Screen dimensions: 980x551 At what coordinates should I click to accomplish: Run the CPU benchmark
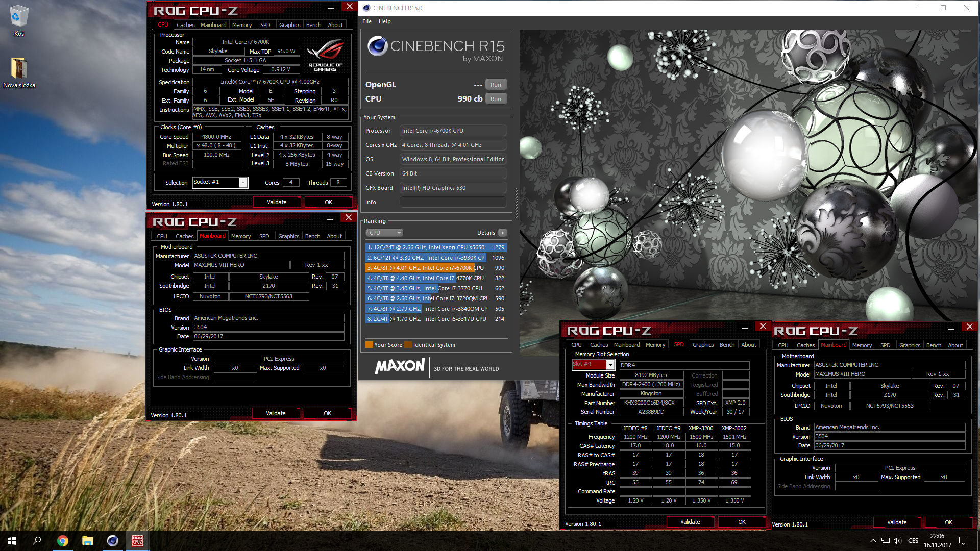(x=496, y=99)
